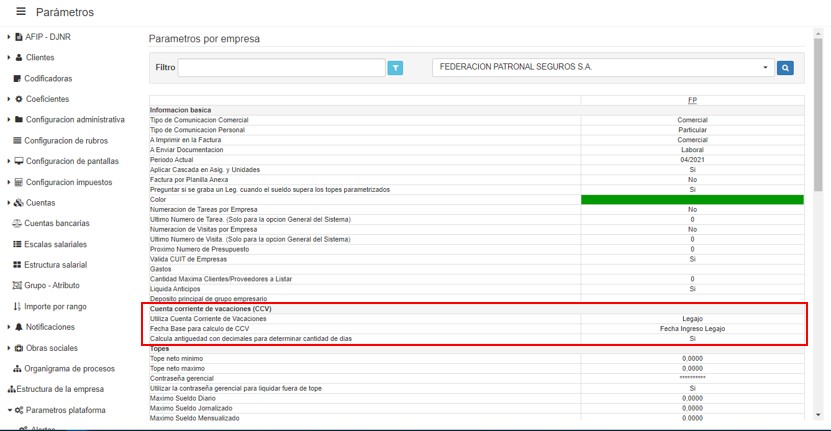Open Escalas salariales in the sidebar

(55, 244)
